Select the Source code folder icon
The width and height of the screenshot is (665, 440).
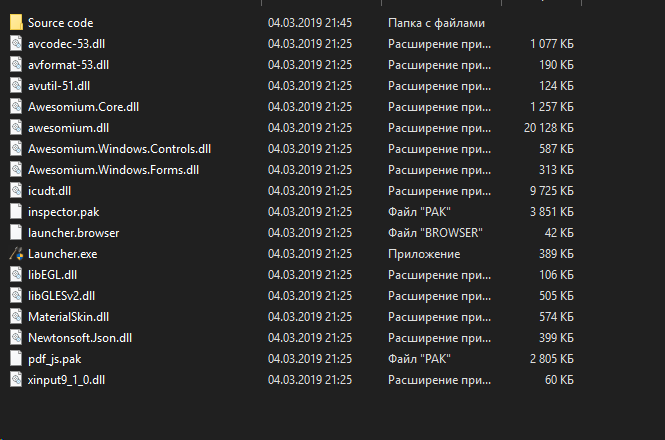16,22
